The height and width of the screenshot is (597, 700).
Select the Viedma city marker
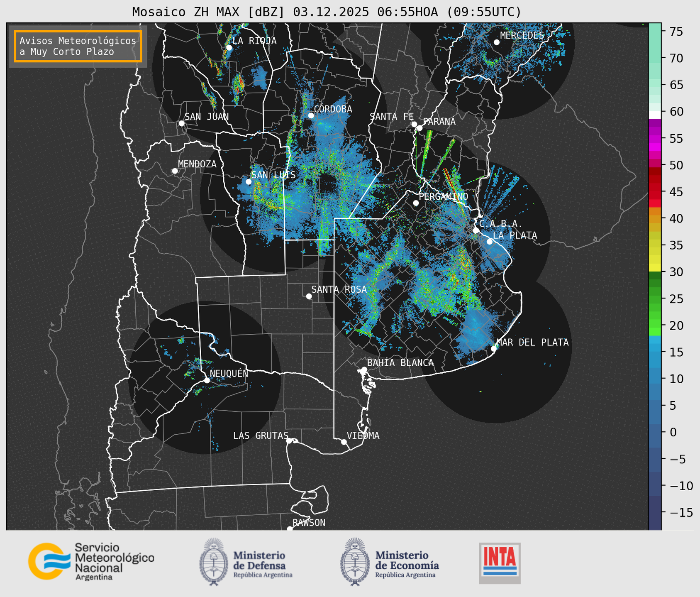coord(344,442)
